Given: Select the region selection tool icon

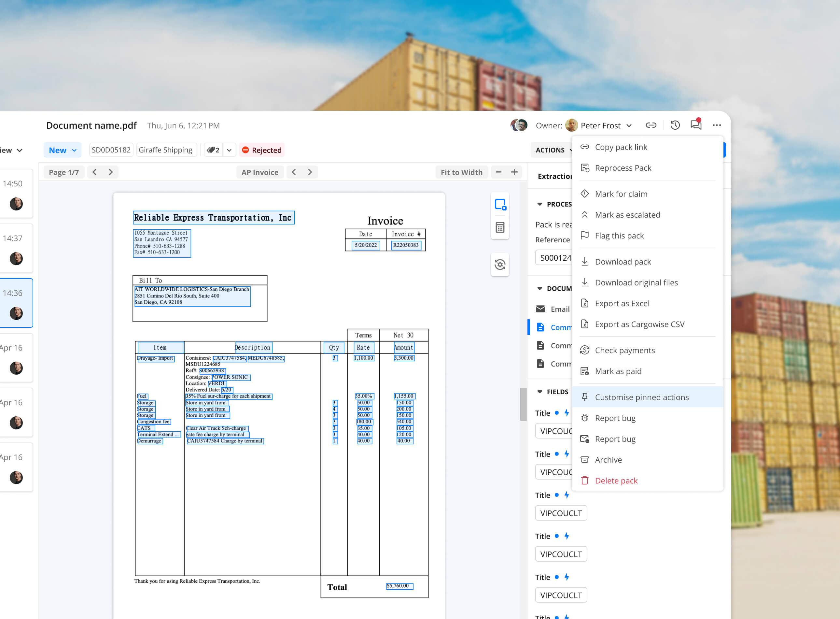Looking at the screenshot, I should coord(500,205).
